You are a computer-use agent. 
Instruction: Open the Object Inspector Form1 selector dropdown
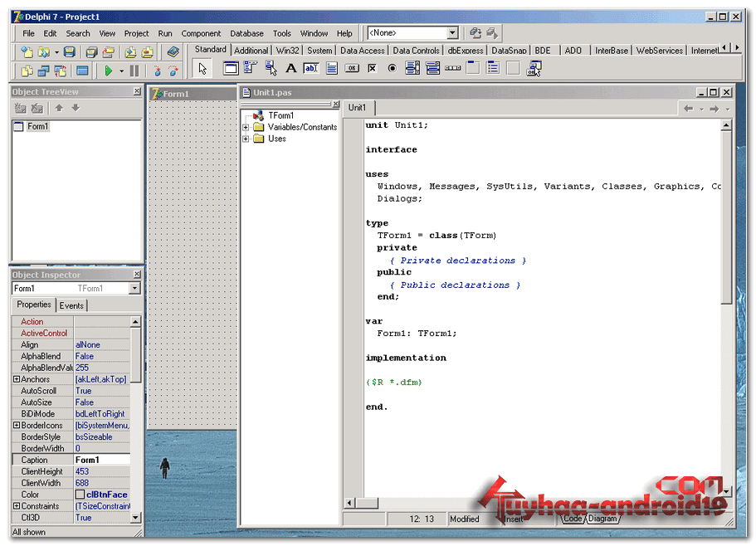click(135, 288)
